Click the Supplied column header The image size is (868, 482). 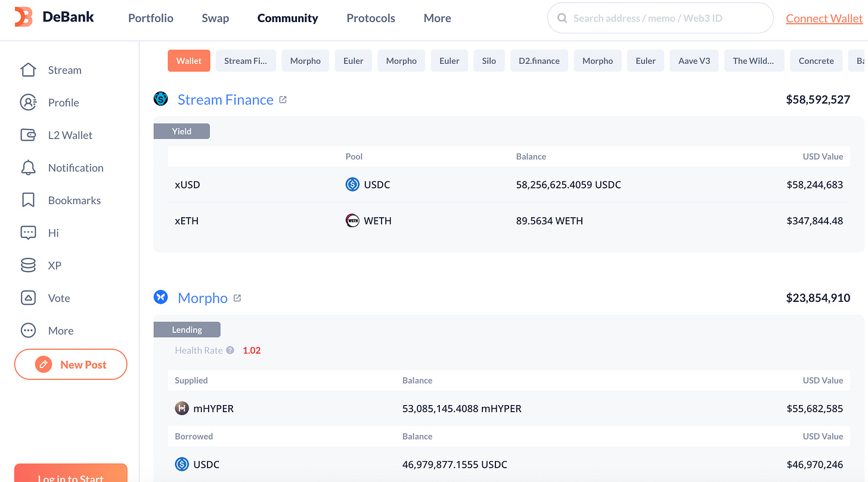191,380
